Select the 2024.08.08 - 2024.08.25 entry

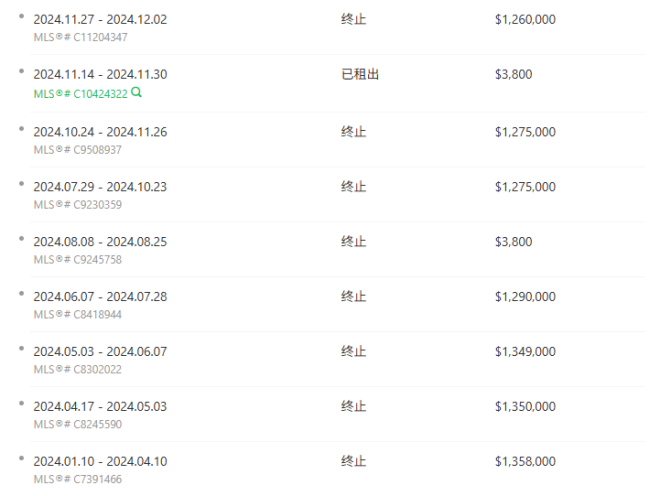point(100,242)
